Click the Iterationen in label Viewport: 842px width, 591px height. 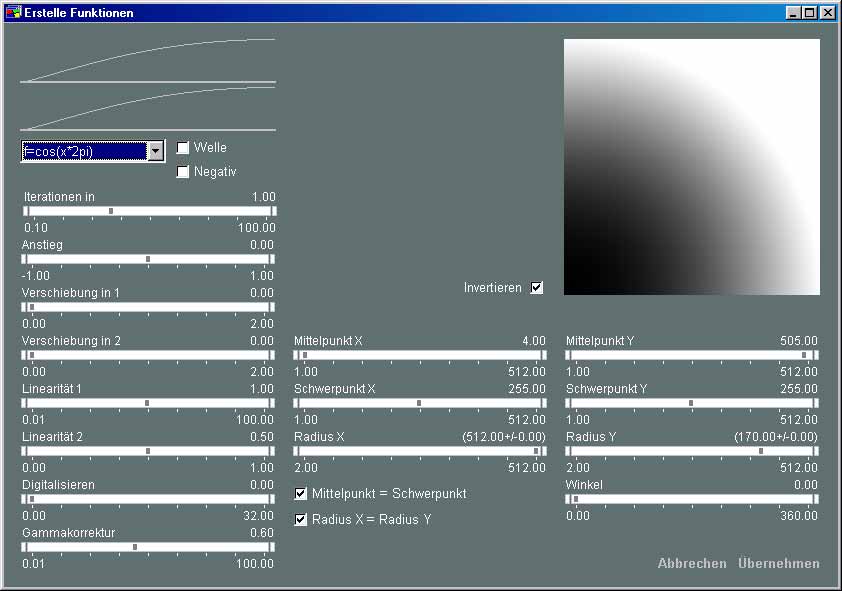click(x=59, y=197)
